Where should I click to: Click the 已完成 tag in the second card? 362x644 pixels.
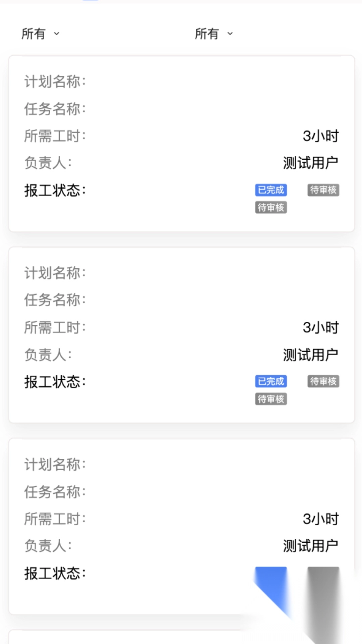271,381
